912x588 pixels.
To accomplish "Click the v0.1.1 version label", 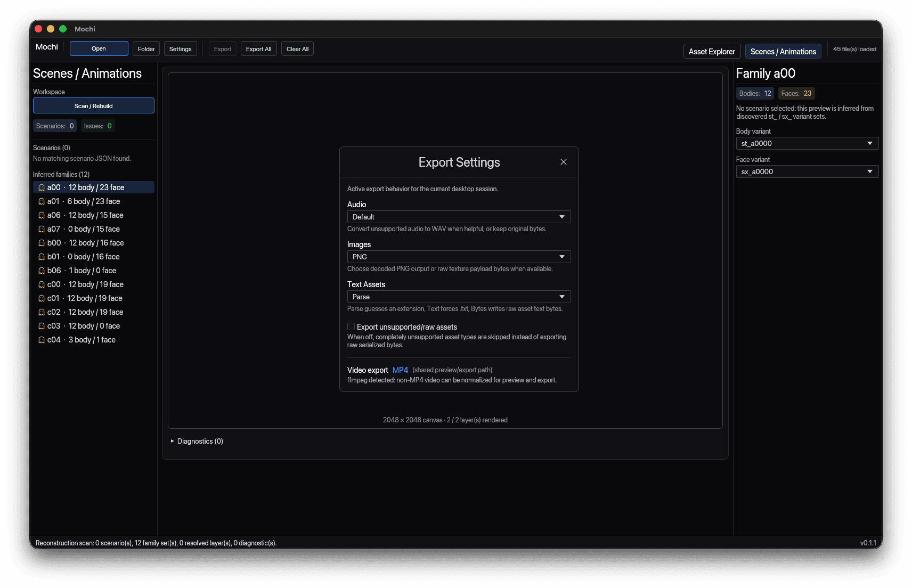I will (x=868, y=543).
